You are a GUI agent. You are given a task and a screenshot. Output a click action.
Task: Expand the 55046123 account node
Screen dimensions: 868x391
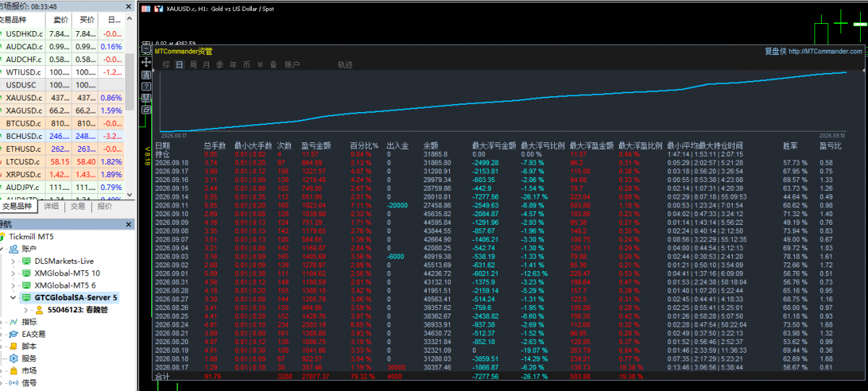(26, 309)
